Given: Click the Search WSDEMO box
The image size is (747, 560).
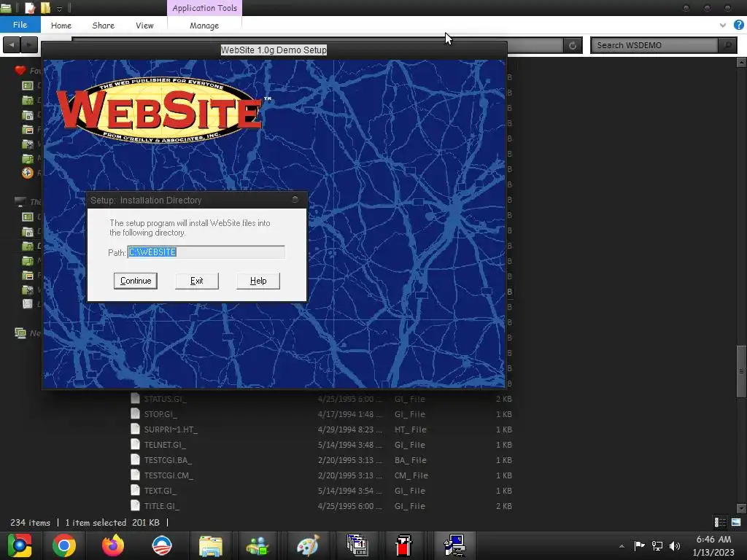Looking at the screenshot, I should pyautogui.click(x=654, y=45).
